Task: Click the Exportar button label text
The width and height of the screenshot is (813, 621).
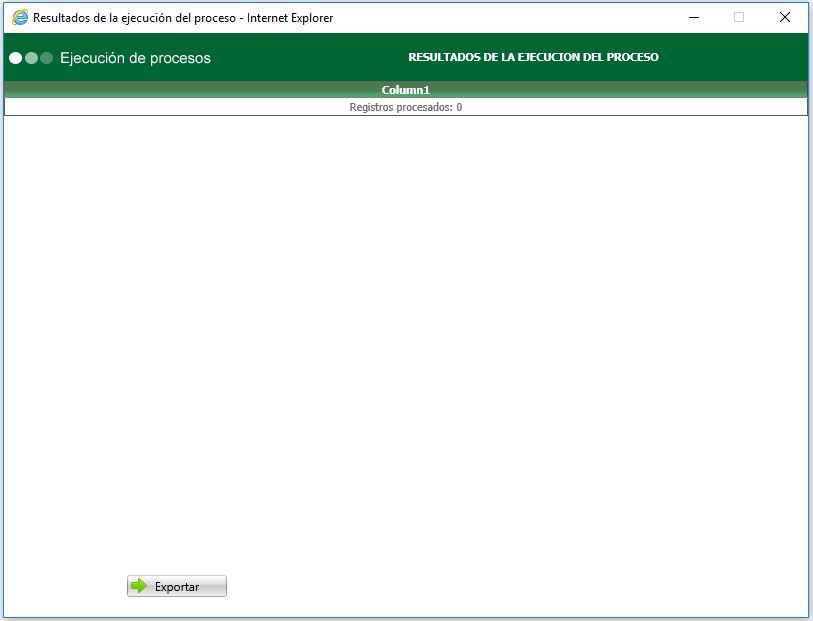Action: (x=178, y=586)
